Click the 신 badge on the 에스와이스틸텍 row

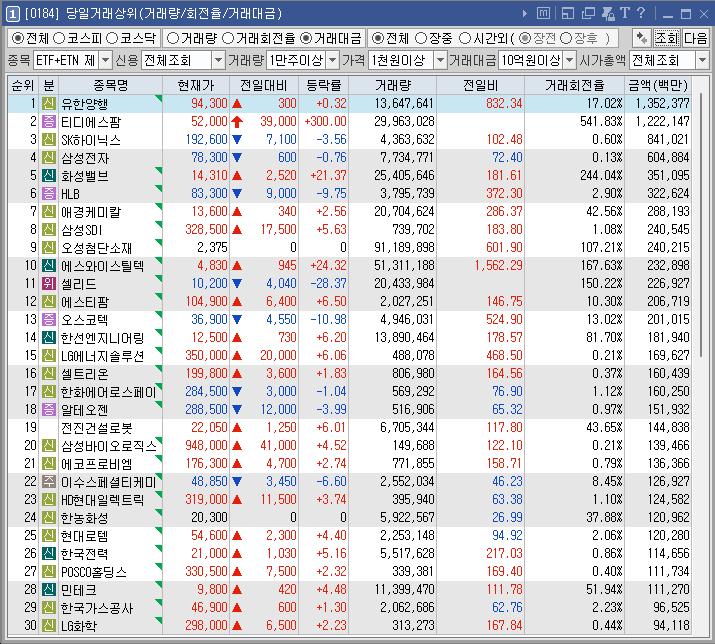(x=49, y=265)
